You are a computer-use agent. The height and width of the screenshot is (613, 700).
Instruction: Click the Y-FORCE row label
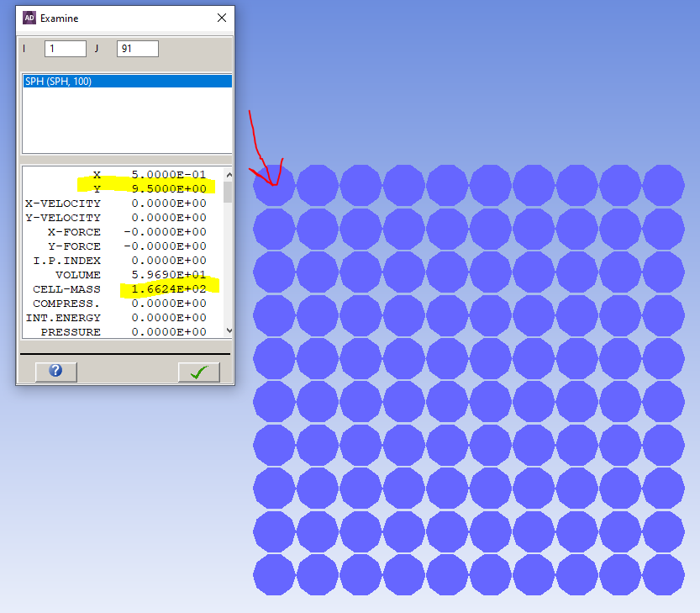(74, 246)
